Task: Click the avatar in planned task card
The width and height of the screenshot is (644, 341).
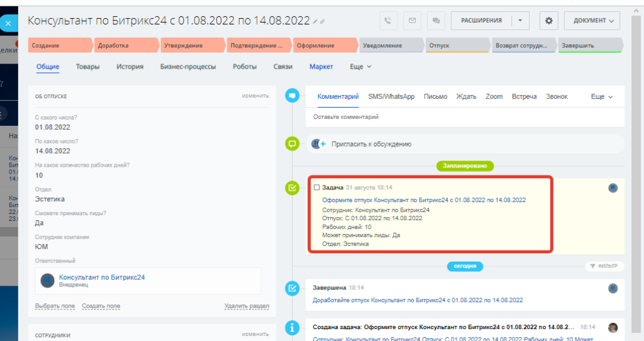Action: point(613,187)
